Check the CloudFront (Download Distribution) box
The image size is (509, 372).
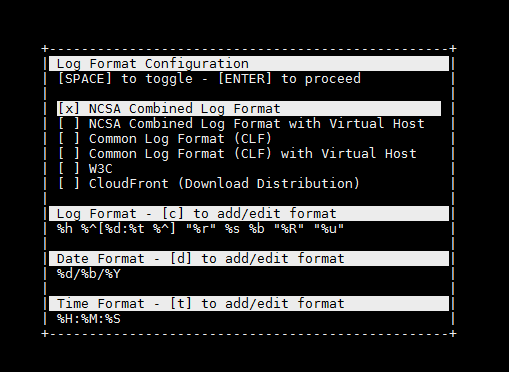(69, 184)
